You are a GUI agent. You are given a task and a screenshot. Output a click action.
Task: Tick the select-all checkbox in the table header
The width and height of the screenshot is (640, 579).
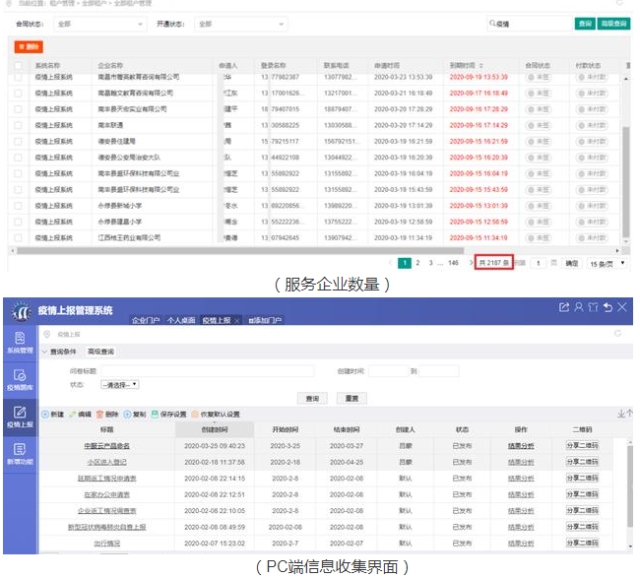pos(17,66)
